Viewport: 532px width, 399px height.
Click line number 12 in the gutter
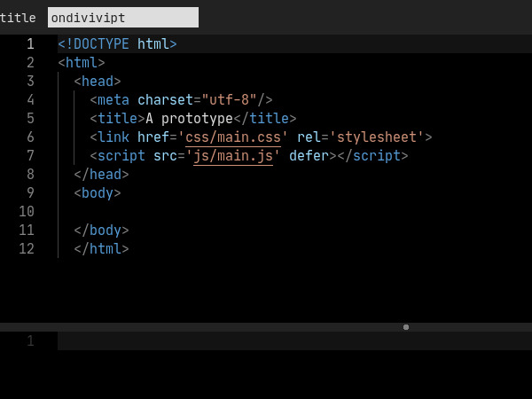(27, 249)
